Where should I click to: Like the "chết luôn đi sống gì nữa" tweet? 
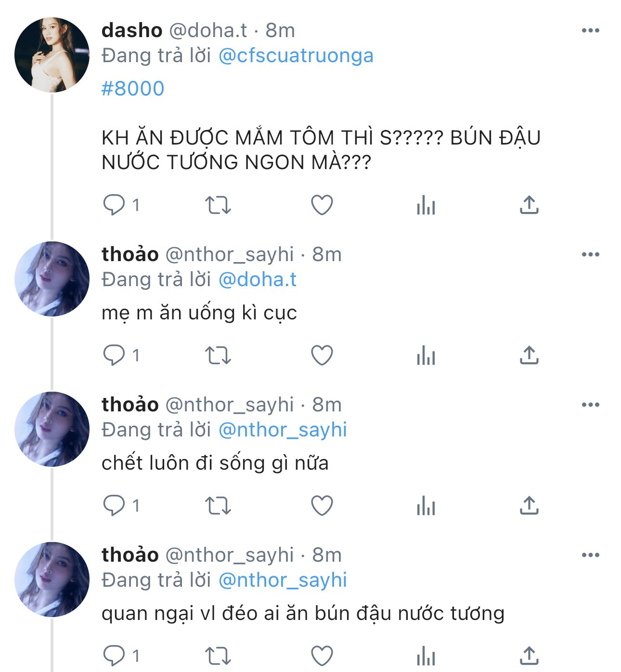coord(322,505)
